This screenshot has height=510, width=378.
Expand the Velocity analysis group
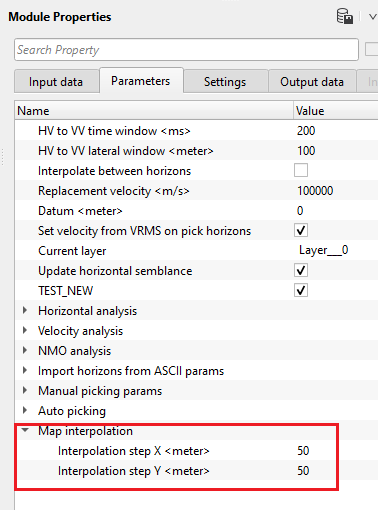25,330
